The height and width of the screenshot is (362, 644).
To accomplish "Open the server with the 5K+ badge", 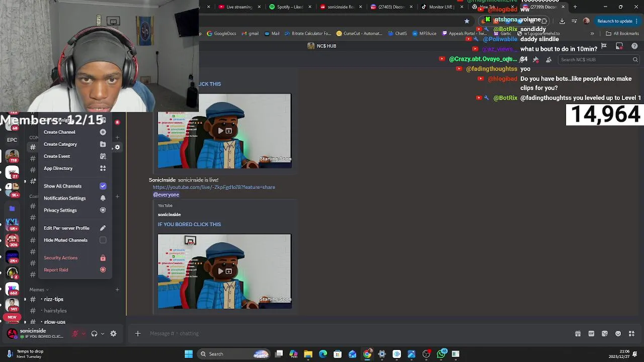I will point(12,223).
